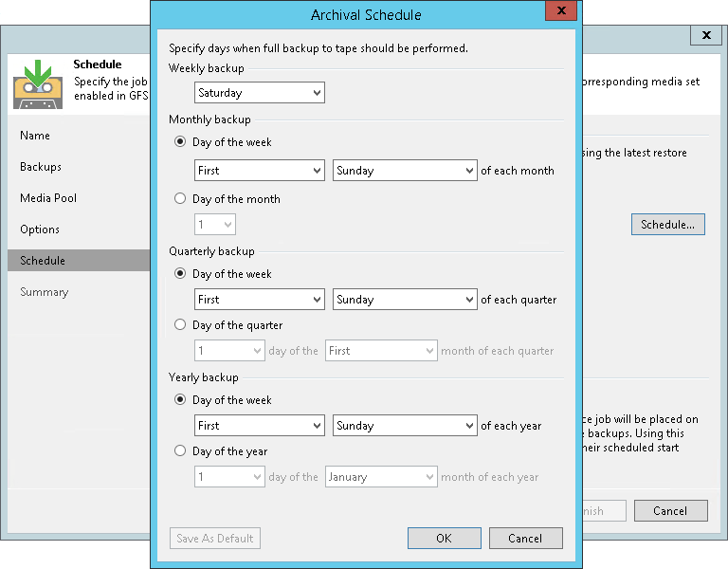Select Quarterly backup Day of the week radio
Viewport: 728px width, 569px height.
(180, 273)
